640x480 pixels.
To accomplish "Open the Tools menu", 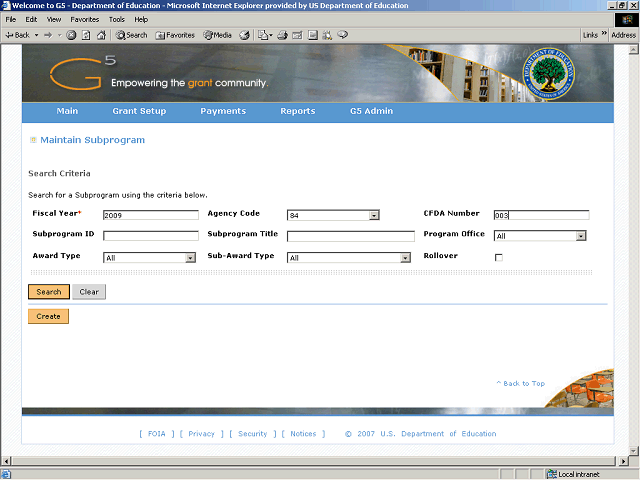I will pyautogui.click(x=116, y=19).
